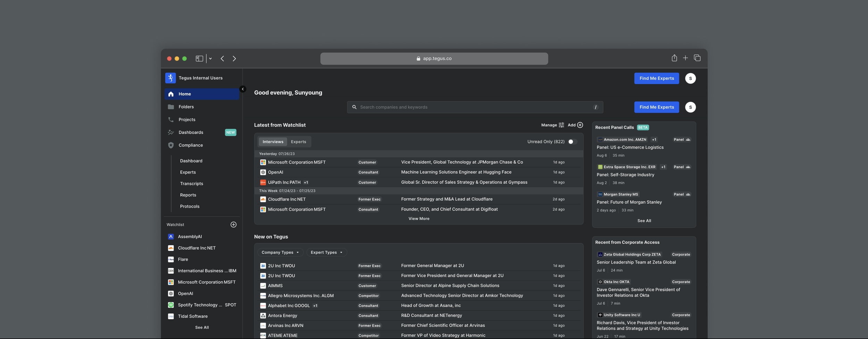Click the +1 badge next to UiPath
The height and width of the screenshot is (339, 868).
[306, 183]
